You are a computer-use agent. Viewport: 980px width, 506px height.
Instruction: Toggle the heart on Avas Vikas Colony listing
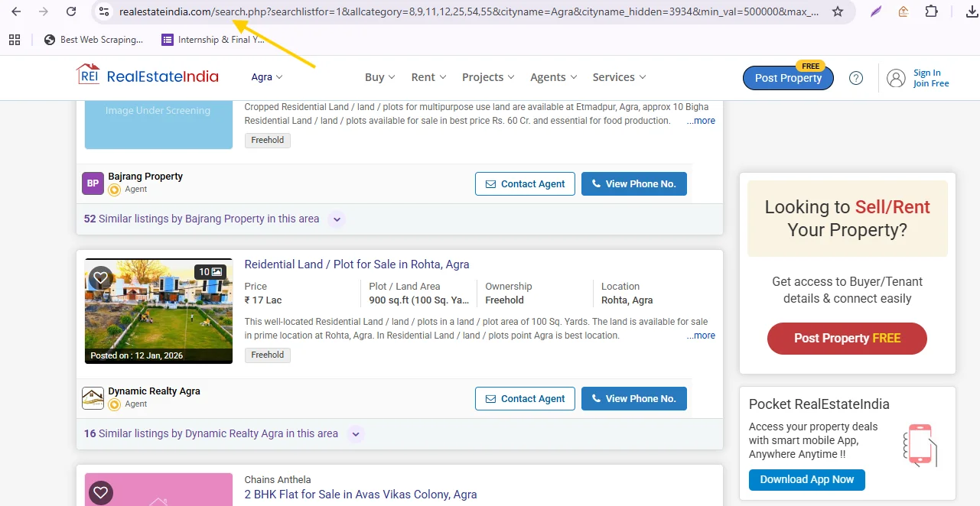click(x=100, y=493)
